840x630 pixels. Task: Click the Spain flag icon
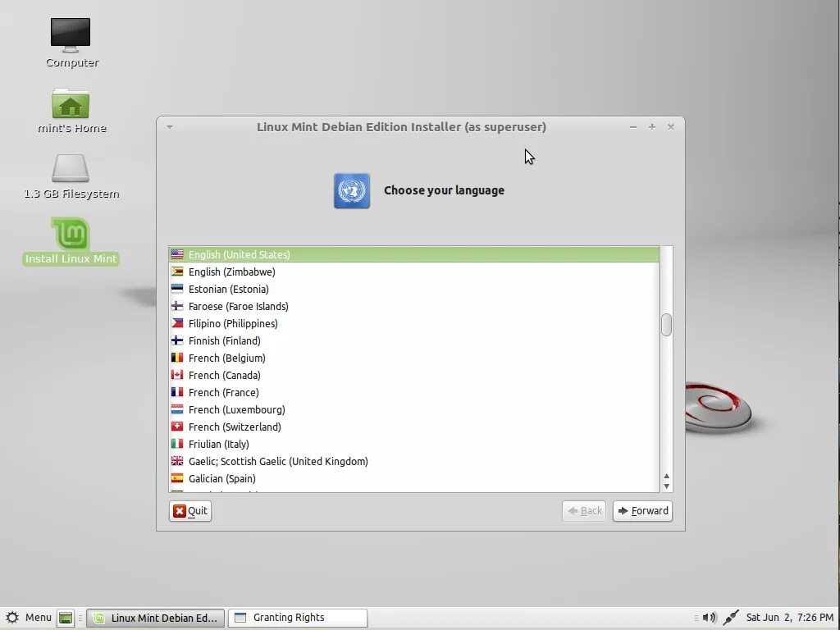[x=177, y=478]
